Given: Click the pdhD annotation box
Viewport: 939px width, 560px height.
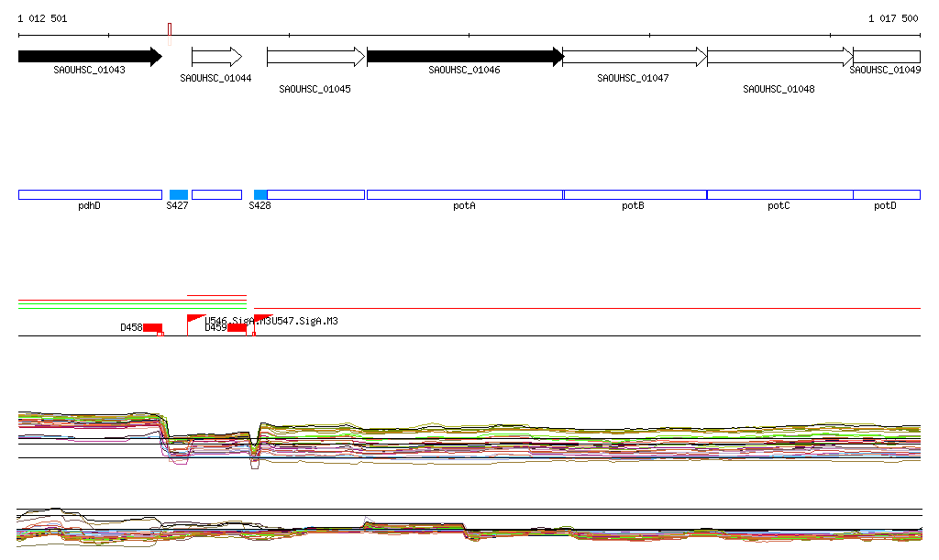Looking at the screenshot, I should click(x=90, y=194).
